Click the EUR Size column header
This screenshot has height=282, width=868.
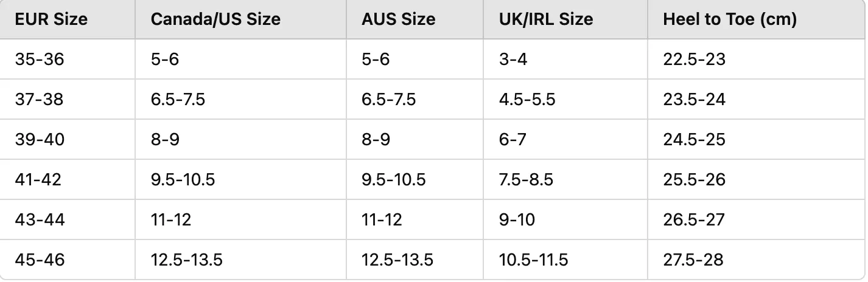click(x=68, y=19)
